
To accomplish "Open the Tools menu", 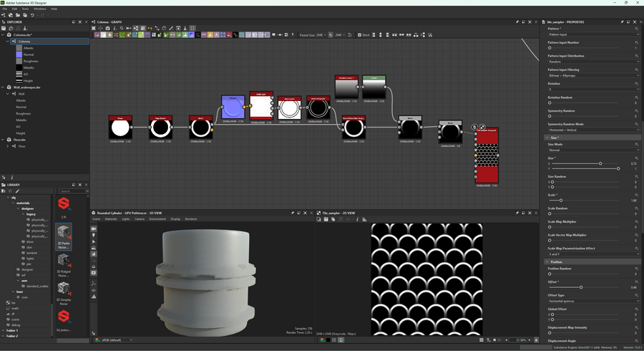I will pyautogui.click(x=25, y=9).
